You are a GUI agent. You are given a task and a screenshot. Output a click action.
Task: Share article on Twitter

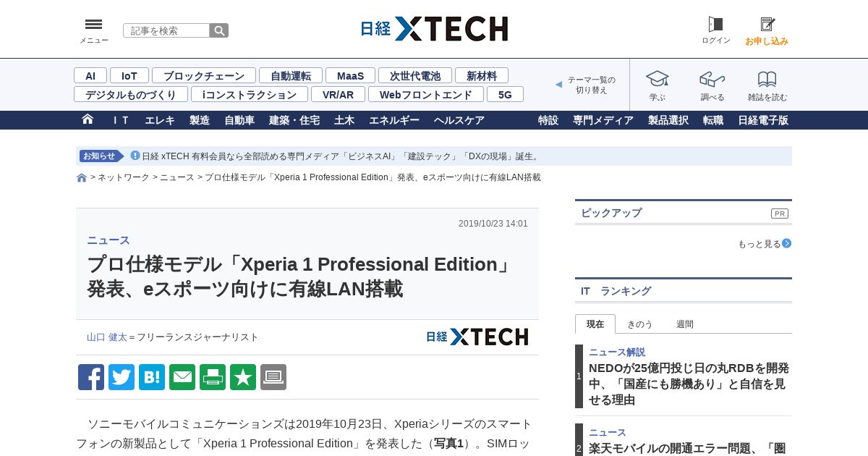coord(122,377)
